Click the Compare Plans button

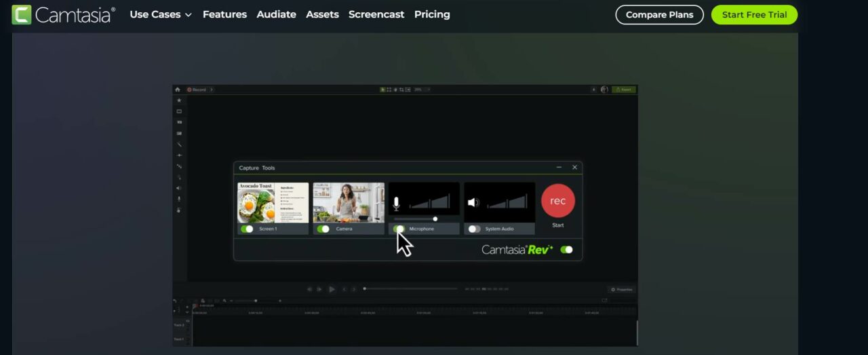pyautogui.click(x=659, y=15)
